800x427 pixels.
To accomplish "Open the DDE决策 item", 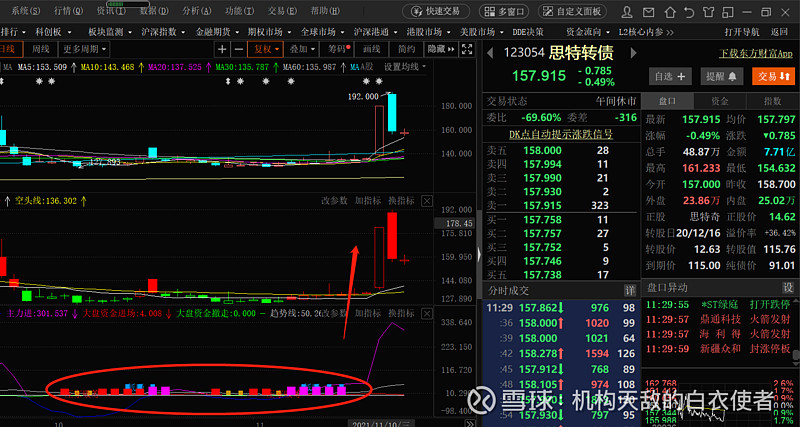I will [528, 32].
